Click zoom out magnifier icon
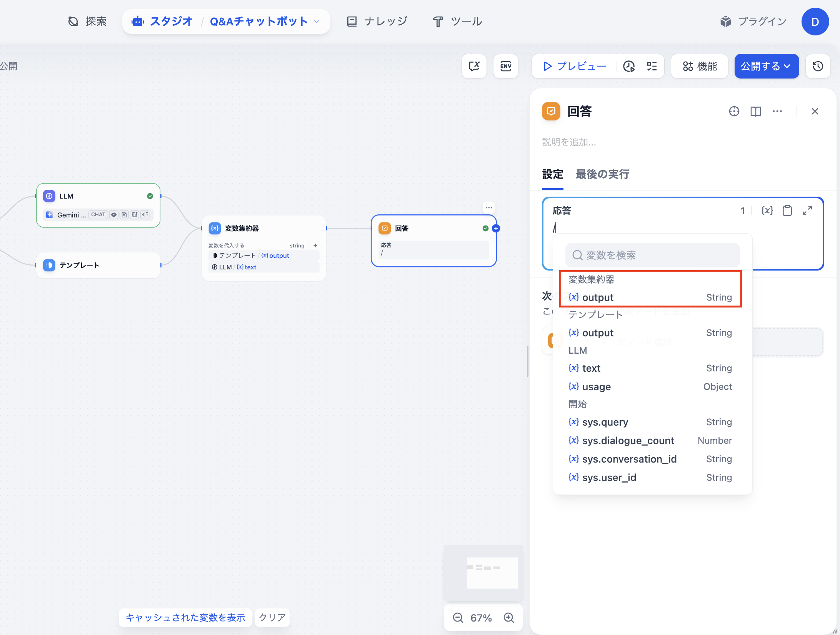 (458, 618)
